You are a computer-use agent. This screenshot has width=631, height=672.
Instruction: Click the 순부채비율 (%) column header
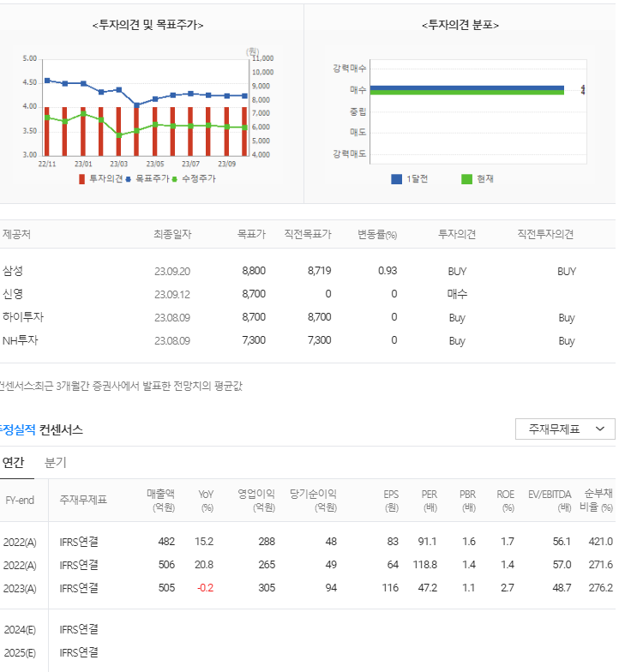(597, 501)
